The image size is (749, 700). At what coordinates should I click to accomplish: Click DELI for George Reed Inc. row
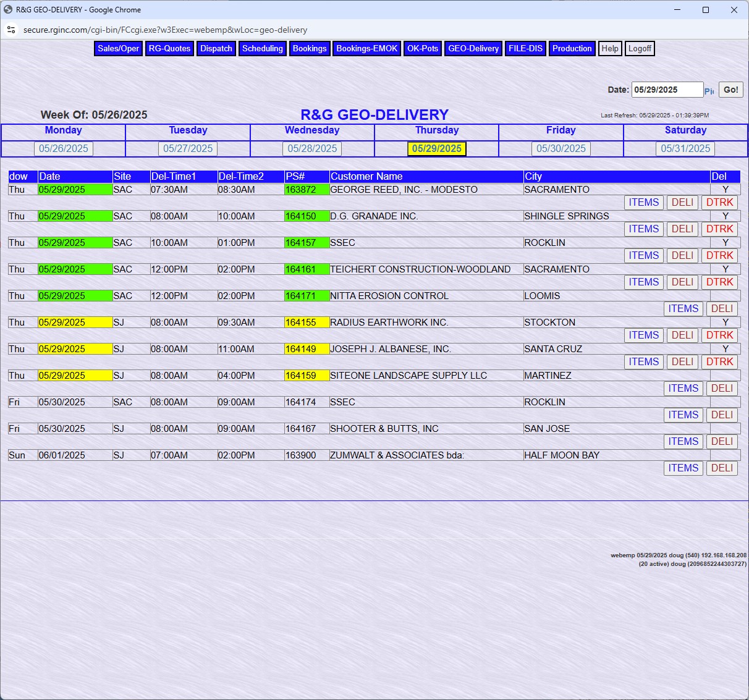coord(682,203)
